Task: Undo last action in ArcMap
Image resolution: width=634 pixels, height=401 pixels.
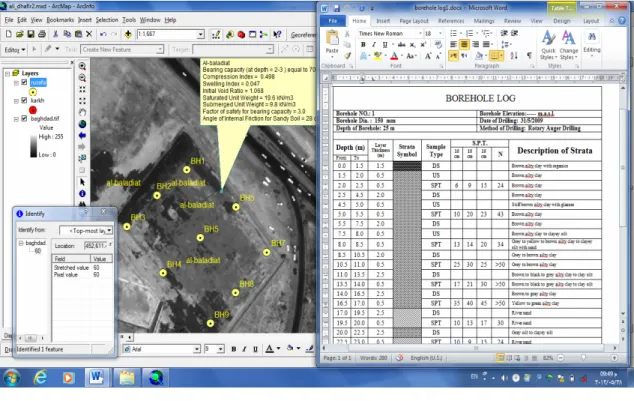Action: click(103, 34)
